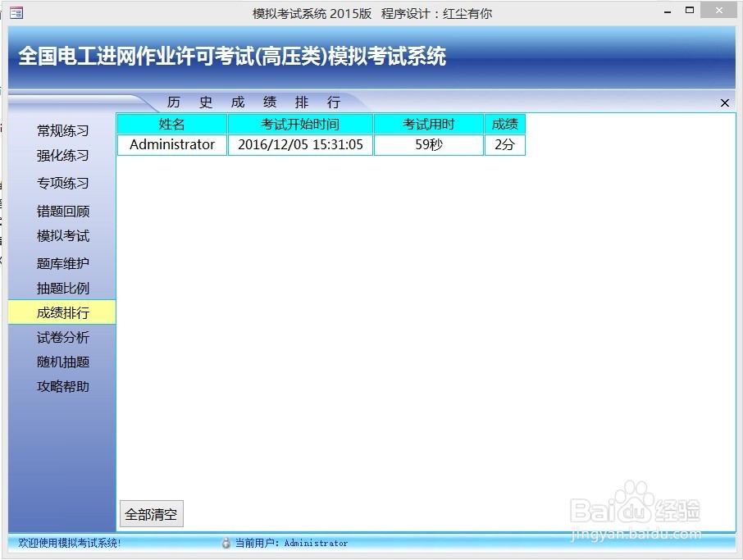The height and width of the screenshot is (560, 743).
Task: Close the 历史成绩排行 panel with its × button
Action: click(x=724, y=102)
